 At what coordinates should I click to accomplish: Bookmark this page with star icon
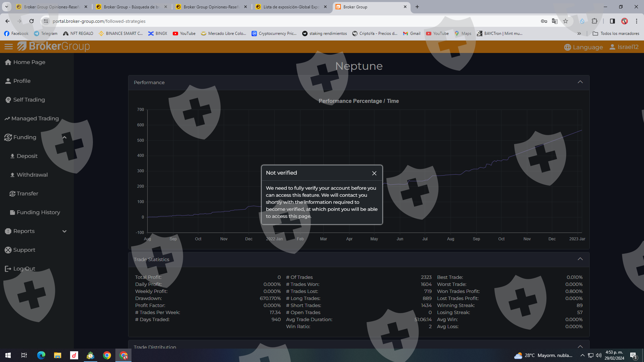[x=566, y=21]
